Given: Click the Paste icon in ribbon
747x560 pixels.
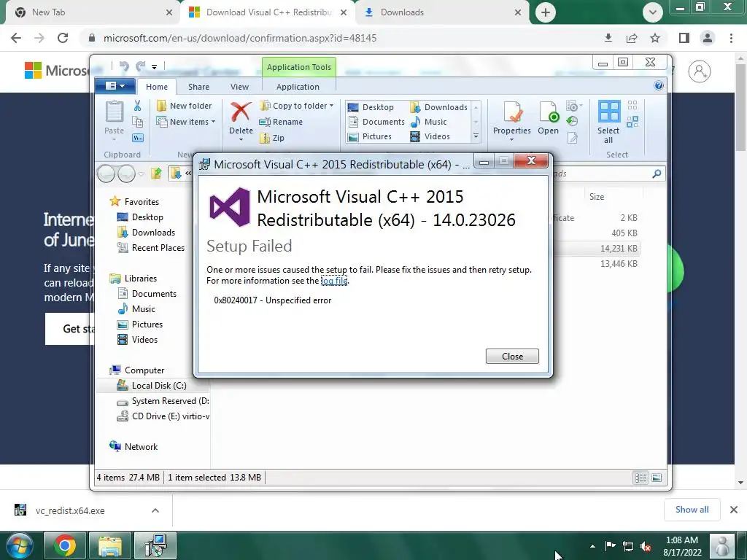Looking at the screenshot, I should tap(115, 112).
